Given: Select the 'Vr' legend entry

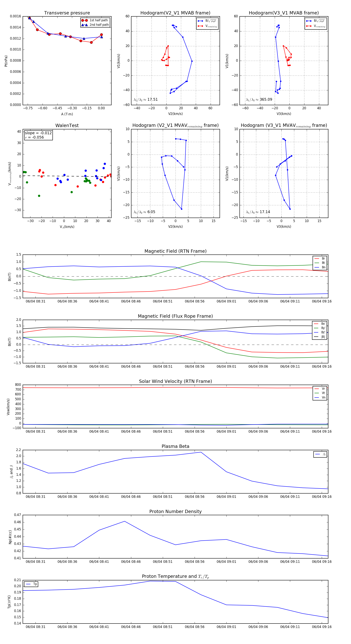Looking at the screenshot, I should [x=320, y=389].
